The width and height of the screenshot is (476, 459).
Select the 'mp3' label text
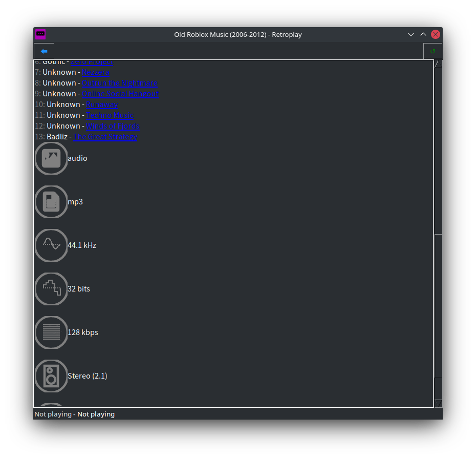pos(75,202)
